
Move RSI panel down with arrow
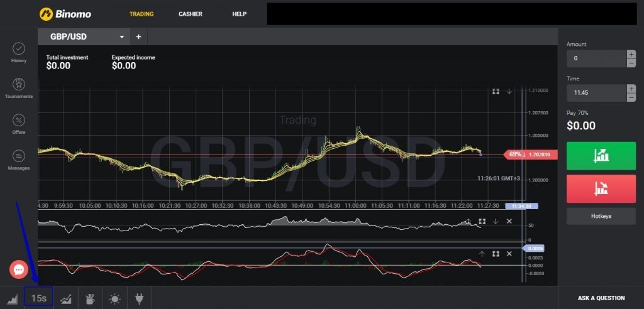point(496,221)
